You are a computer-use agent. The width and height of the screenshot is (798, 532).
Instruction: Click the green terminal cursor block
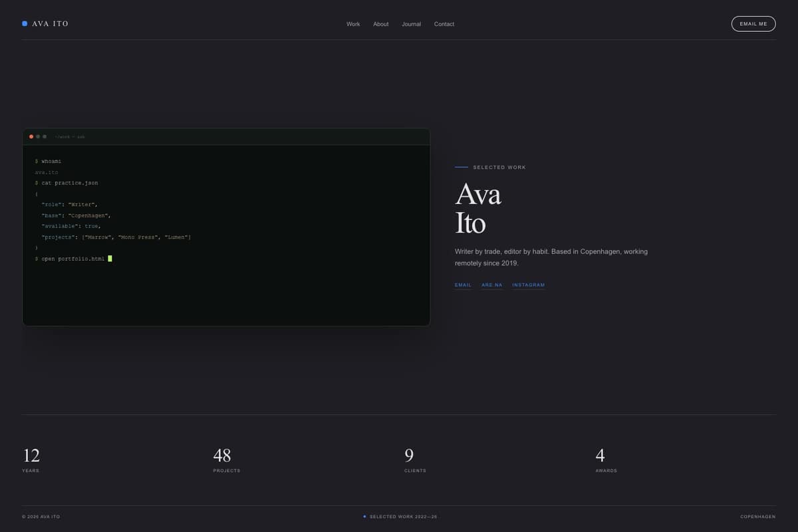click(110, 259)
